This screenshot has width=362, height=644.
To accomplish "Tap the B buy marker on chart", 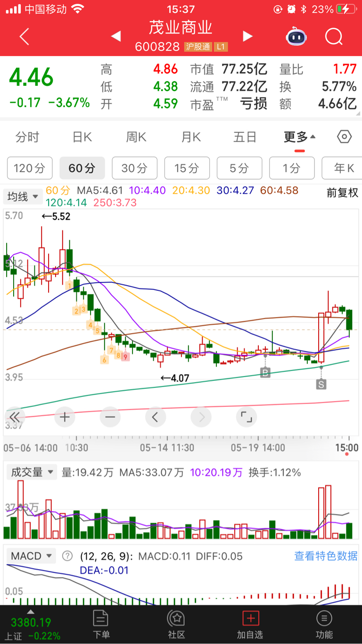I will point(265,373).
